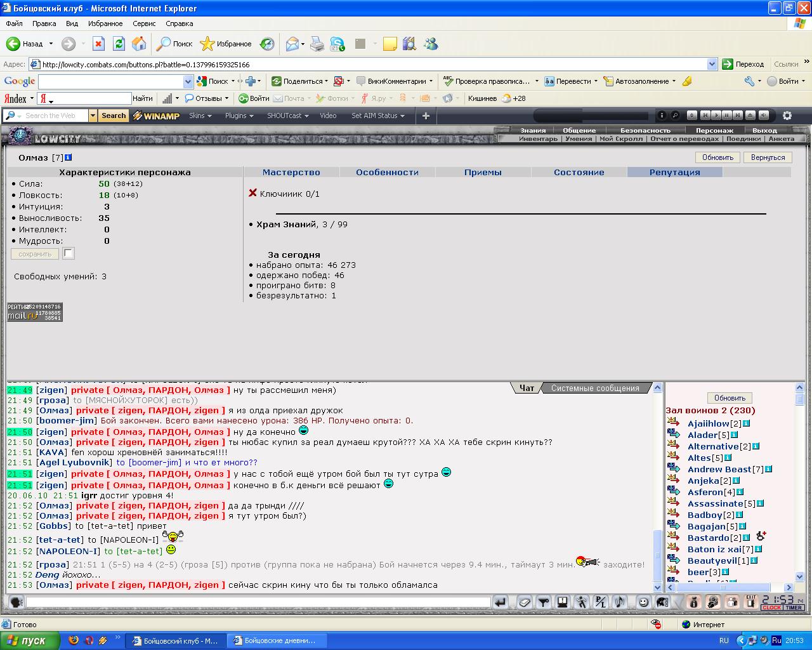Click Найти button in Yandex toolbar
This screenshot has height=650, width=812.
coord(142,98)
